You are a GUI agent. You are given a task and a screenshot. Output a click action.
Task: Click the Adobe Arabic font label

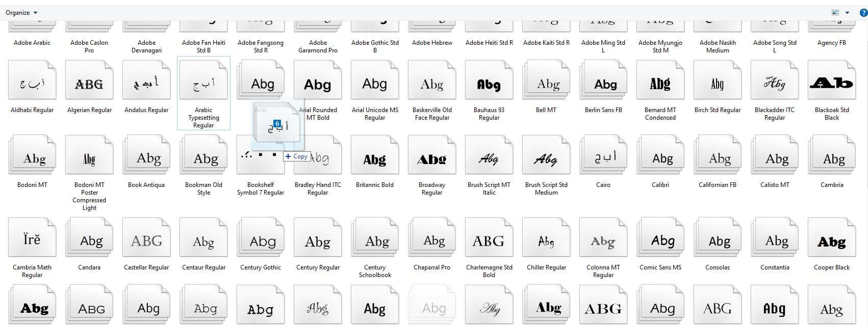coord(32,43)
